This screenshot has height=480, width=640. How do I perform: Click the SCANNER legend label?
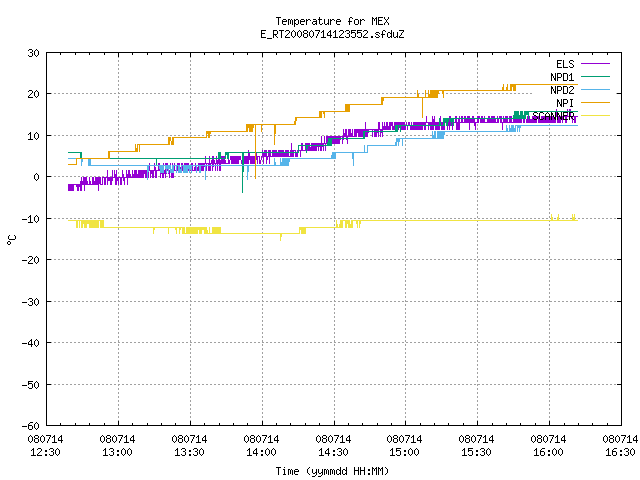point(553,116)
